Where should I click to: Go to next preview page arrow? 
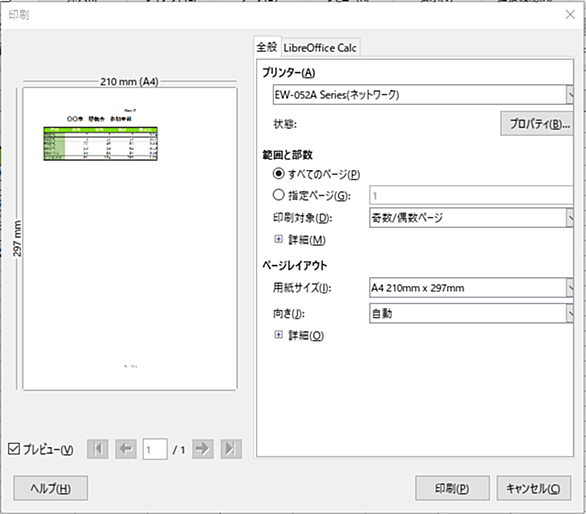203,449
